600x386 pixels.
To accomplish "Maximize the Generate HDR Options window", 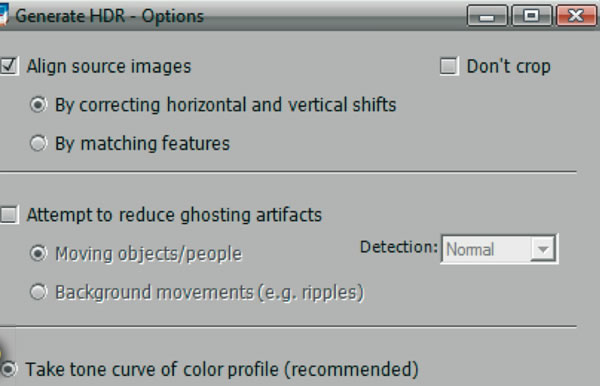I will click(x=532, y=16).
